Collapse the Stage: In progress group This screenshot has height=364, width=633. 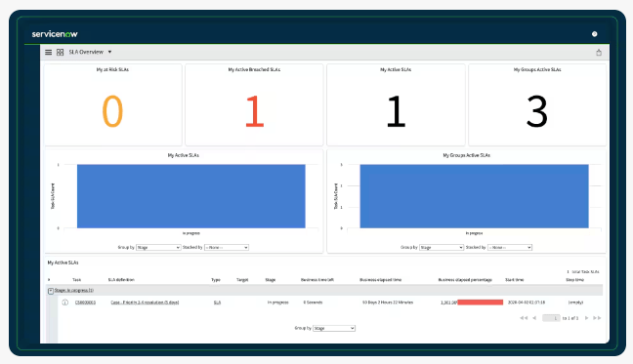[51, 291]
